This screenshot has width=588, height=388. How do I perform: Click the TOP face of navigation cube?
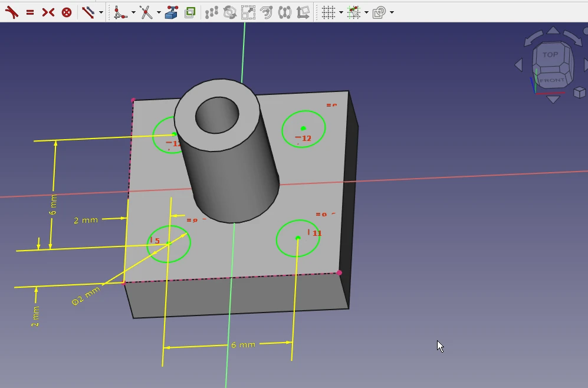tap(550, 55)
